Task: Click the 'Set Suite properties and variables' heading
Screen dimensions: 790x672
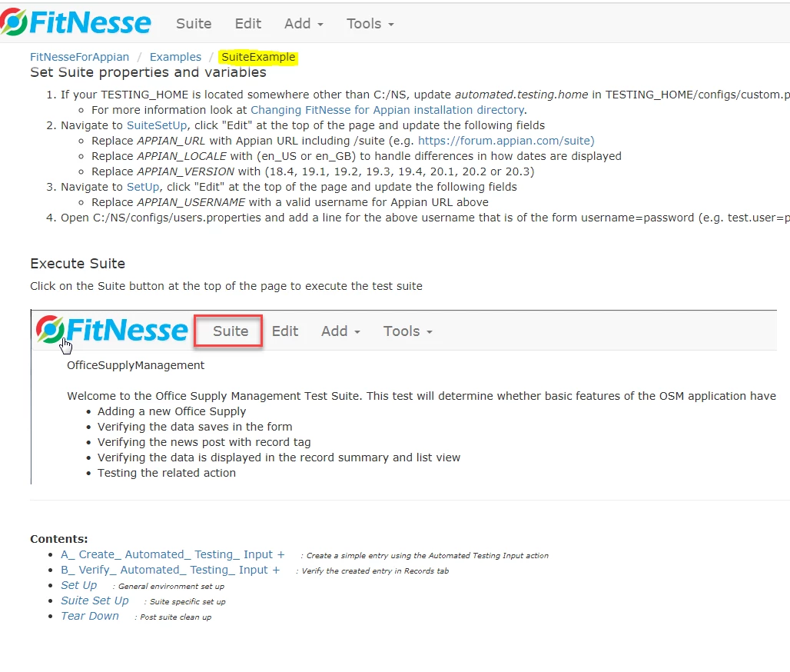Action: click(148, 72)
